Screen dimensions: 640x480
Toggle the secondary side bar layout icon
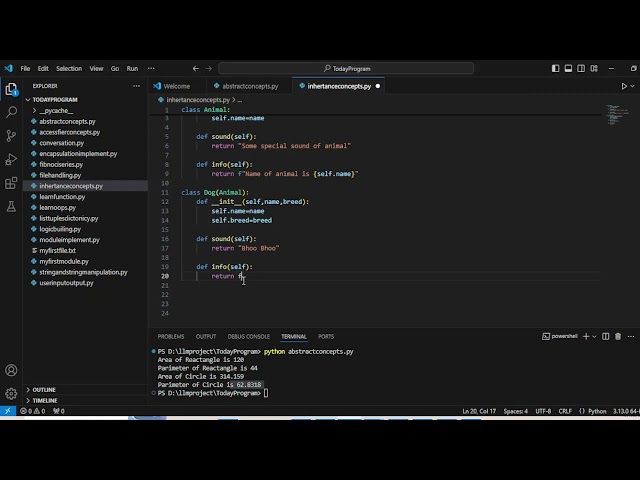(581, 69)
